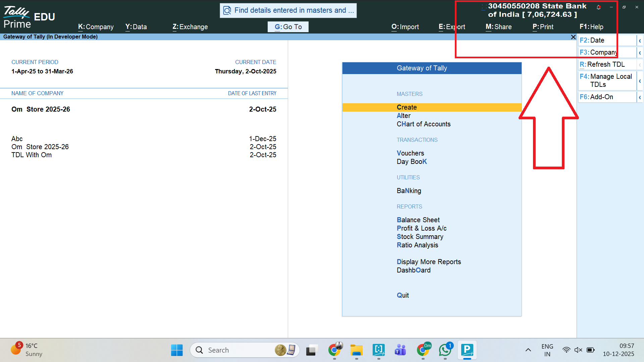The height and width of the screenshot is (362, 644).
Task: Show hidden system tray icons
Action: [x=528, y=350]
